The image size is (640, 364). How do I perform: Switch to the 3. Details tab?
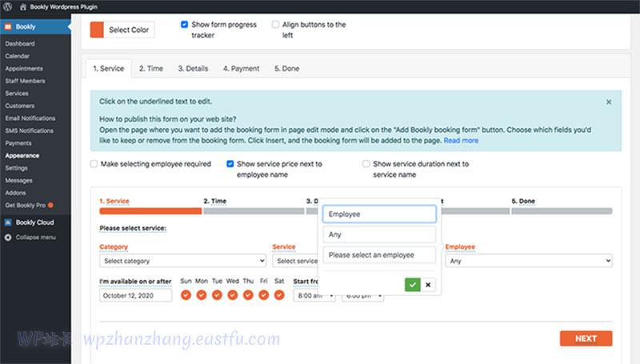193,69
